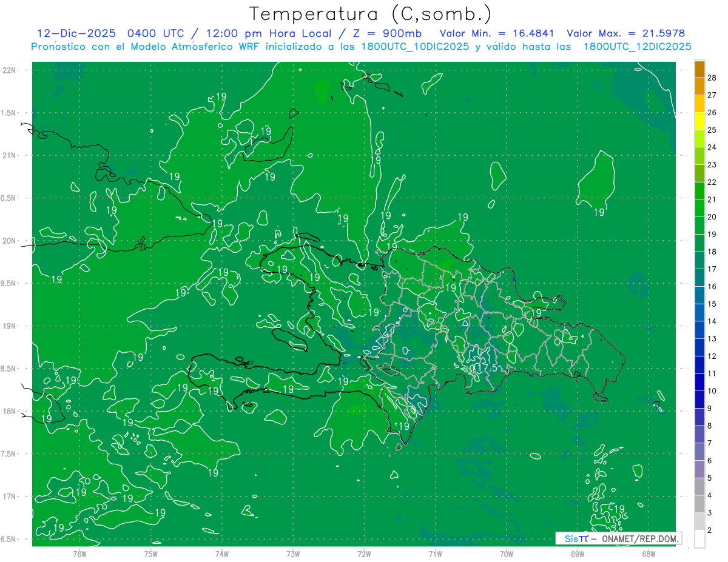This screenshot has width=728, height=562.
Task: Click the title 'Temperatura (C,somb.)'
Action: pos(371,14)
